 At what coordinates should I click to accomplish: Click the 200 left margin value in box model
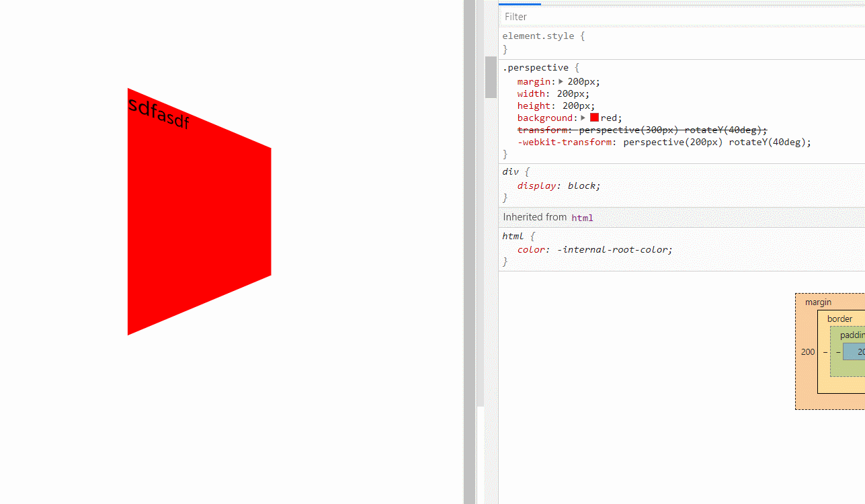pos(808,351)
